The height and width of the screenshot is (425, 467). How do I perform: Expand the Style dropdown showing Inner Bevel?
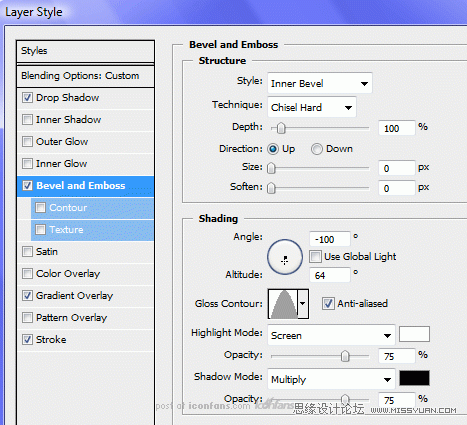pyautogui.click(x=320, y=83)
